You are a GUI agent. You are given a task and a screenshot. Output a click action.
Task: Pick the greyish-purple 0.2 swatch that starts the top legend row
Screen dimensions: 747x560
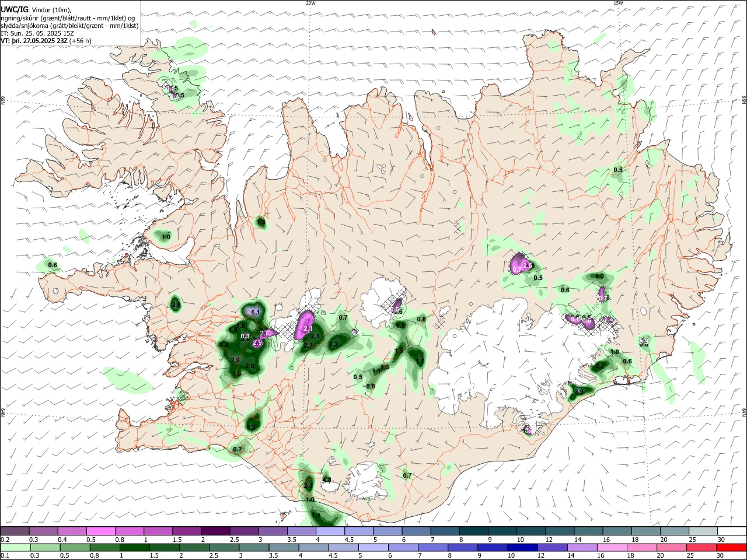coord(15,531)
